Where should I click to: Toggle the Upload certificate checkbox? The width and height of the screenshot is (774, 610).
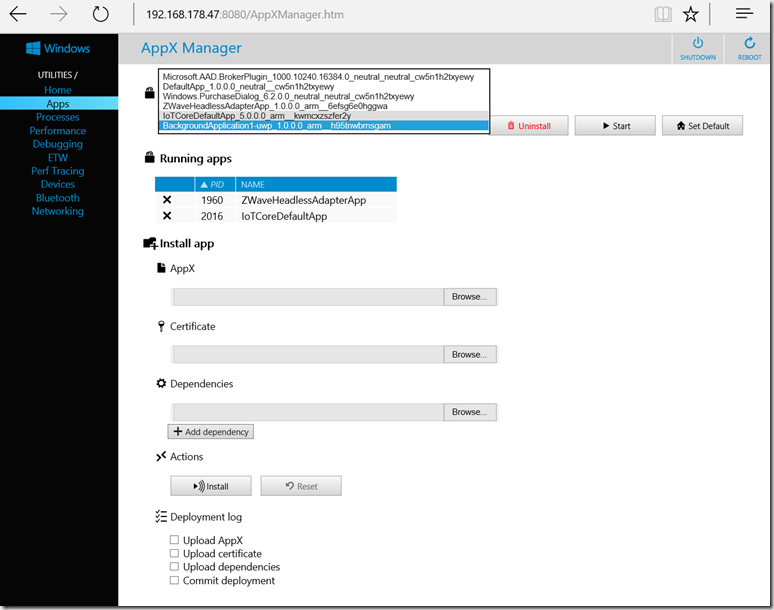click(174, 553)
